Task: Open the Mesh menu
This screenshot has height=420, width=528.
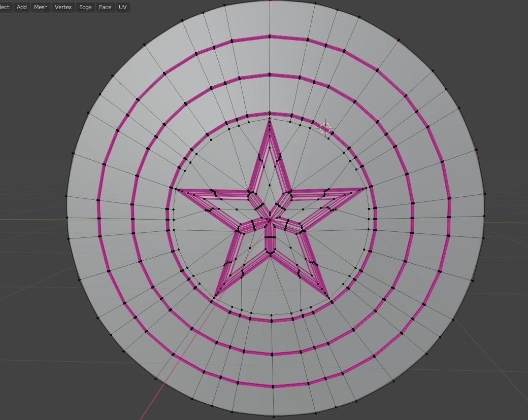Action: point(41,7)
